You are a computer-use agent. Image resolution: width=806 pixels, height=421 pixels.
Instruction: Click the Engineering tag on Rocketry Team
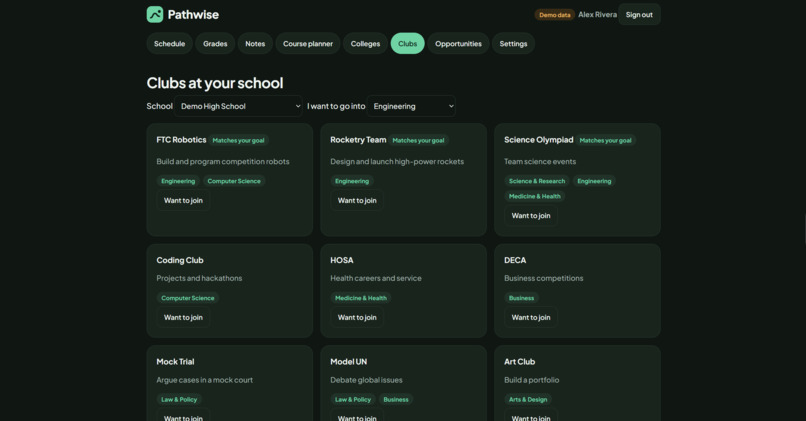tap(352, 181)
